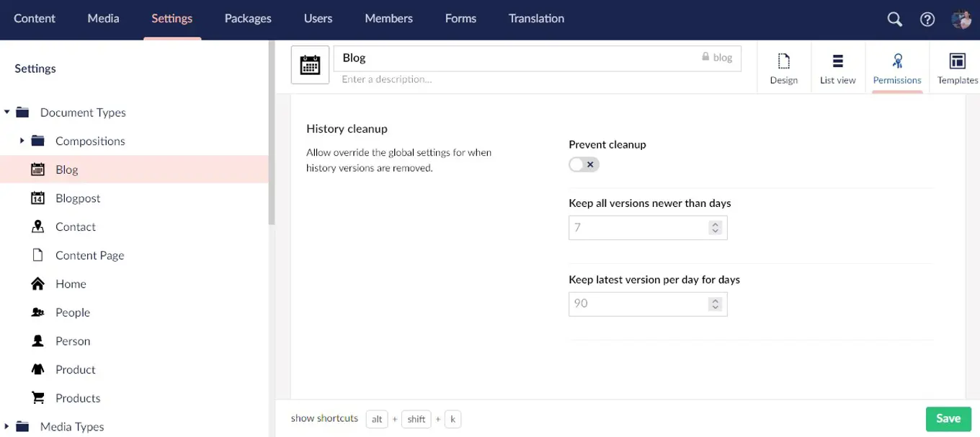This screenshot has width=980, height=437.
Task: Click the Blog calendar icon beside the name field
Action: pos(310,65)
